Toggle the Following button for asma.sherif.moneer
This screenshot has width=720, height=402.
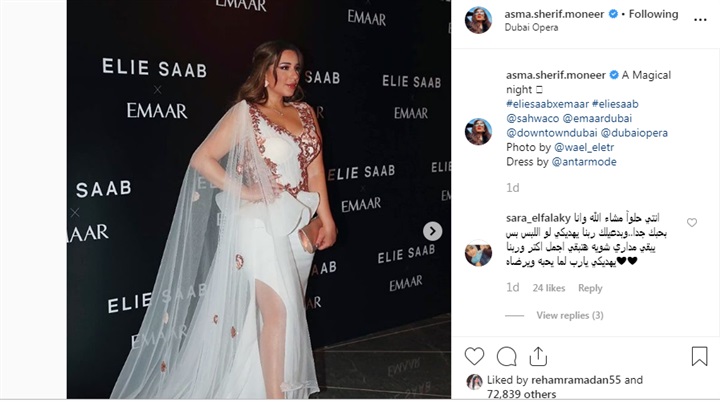(653, 14)
